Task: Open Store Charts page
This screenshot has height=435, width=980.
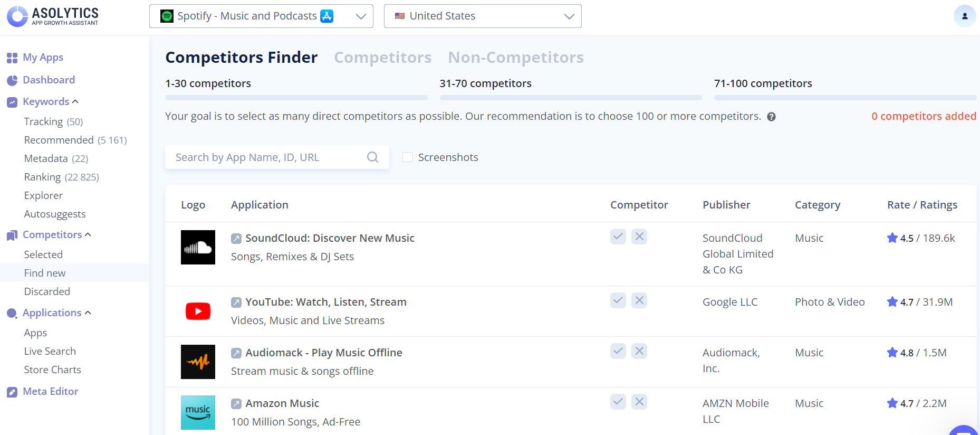Action: [x=53, y=370]
